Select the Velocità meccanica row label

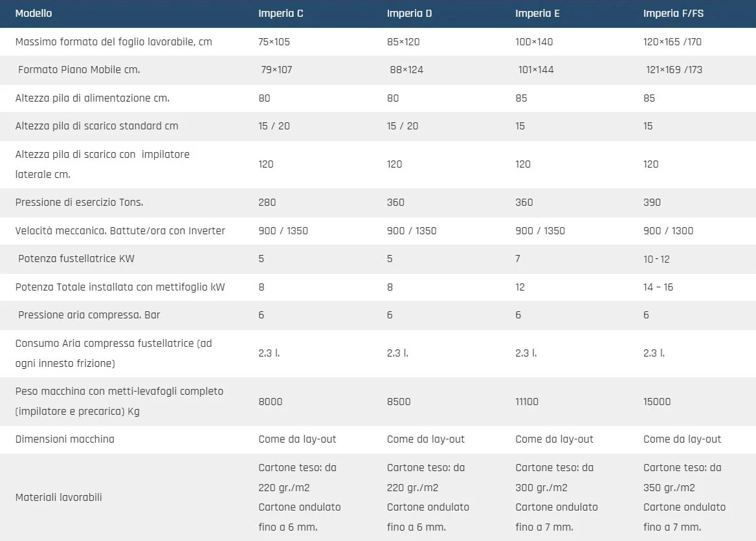click(120, 231)
